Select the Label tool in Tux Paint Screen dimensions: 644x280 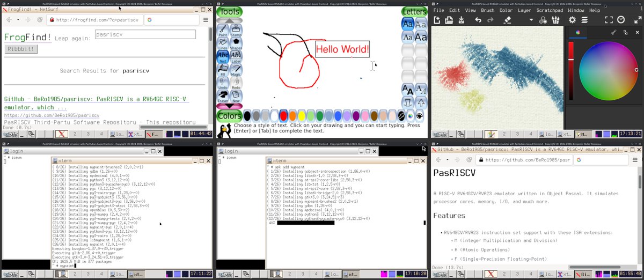point(236,57)
